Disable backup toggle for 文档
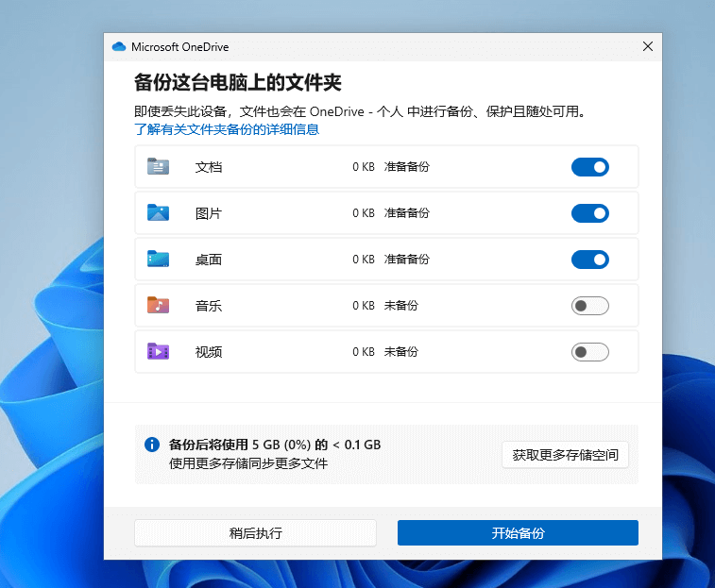Viewport: 715px width, 588px height. click(x=589, y=167)
